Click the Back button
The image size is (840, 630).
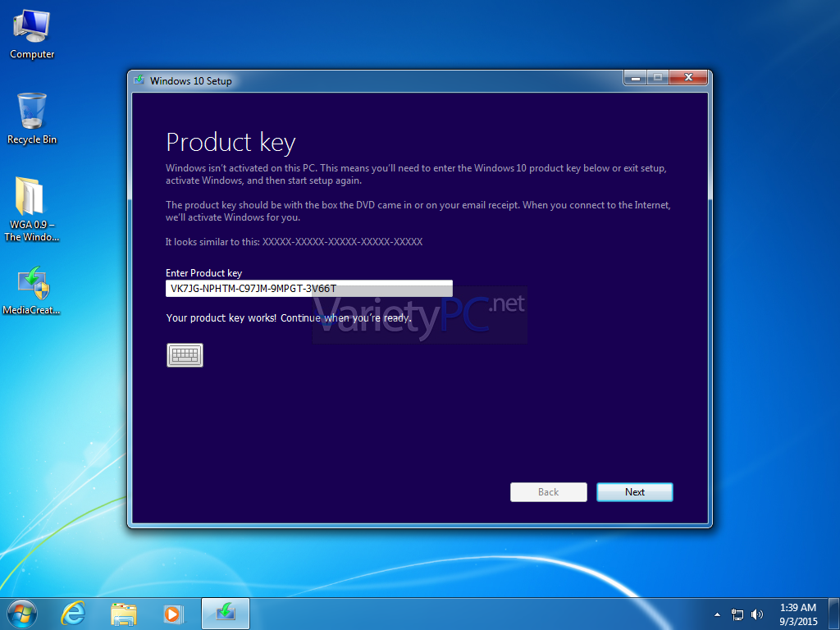tap(548, 492)
